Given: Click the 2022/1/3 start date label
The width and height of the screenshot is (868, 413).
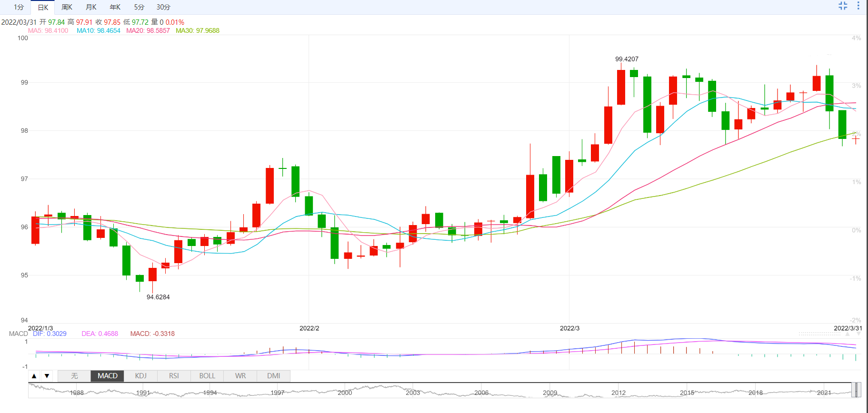Looking at the screenshot, I should coord(40,328).
